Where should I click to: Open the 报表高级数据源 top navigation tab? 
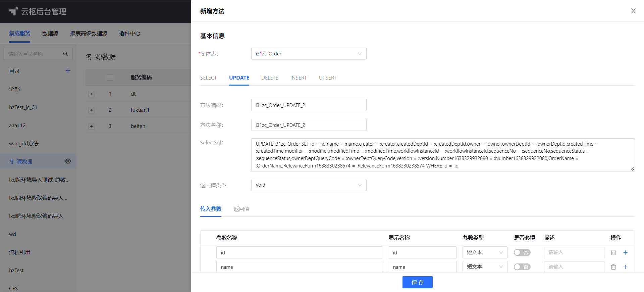(x=89, y=33)
